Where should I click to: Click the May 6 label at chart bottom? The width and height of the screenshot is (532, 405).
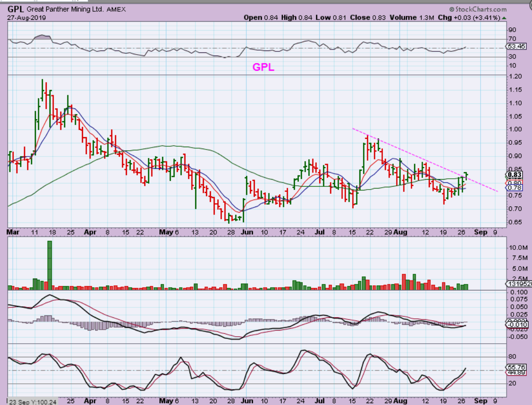click(169, 401)
